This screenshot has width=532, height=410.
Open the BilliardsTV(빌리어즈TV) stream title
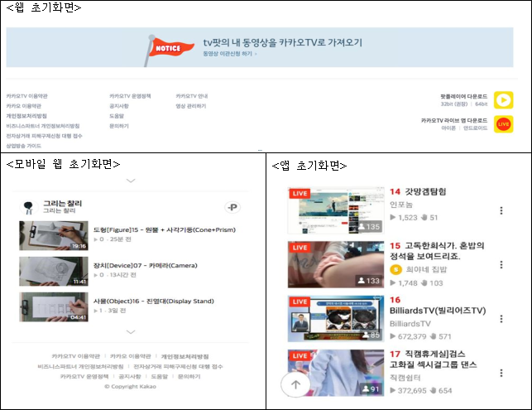click(x=438, y=311)
